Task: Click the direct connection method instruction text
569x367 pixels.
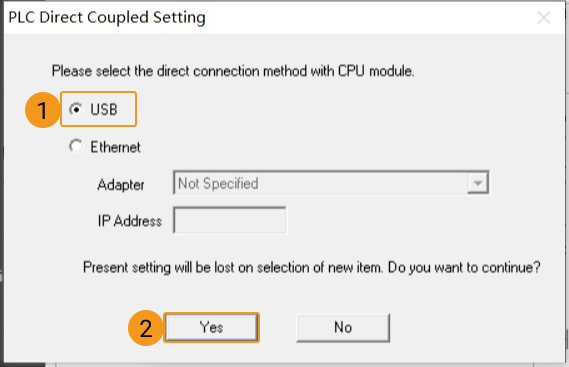Action: tap(233, 71)
